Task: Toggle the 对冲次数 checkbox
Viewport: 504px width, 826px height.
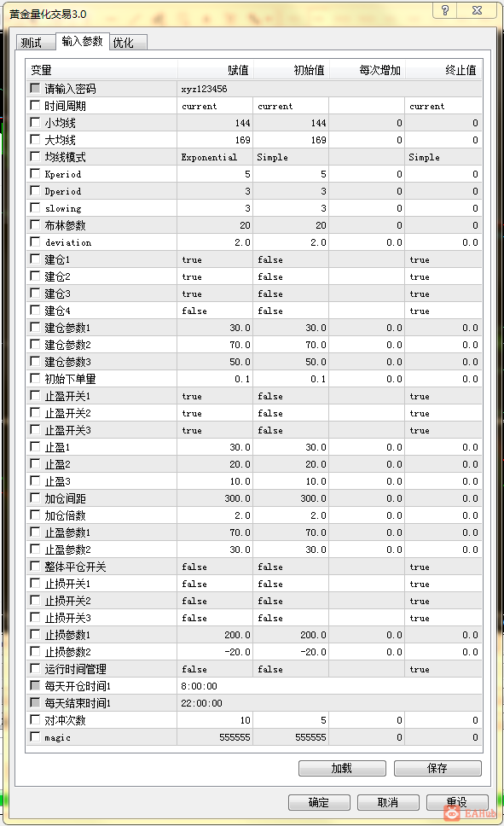Action: point(35,719)
